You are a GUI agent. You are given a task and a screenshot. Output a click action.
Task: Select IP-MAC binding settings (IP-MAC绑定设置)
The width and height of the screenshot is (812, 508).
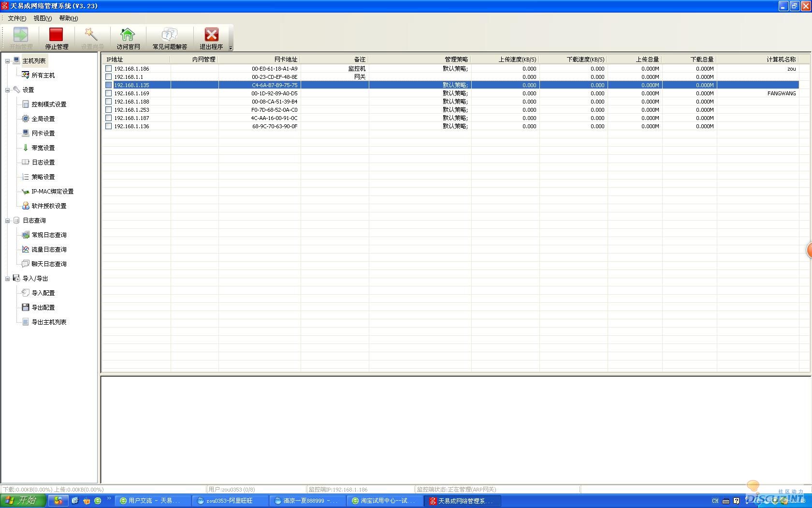click(x=52, y=192)
